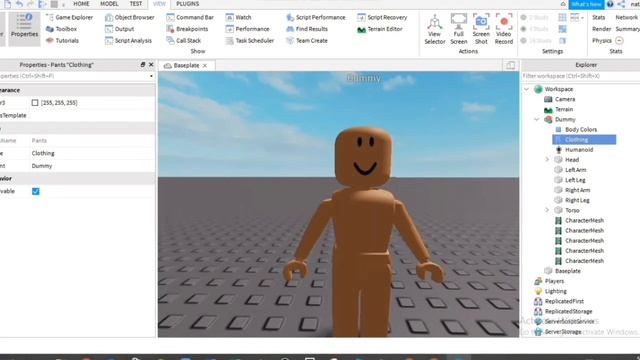Screen dimensions: 640x360
Task: Click the white Color3 swatch
Action: click(35, 103)
